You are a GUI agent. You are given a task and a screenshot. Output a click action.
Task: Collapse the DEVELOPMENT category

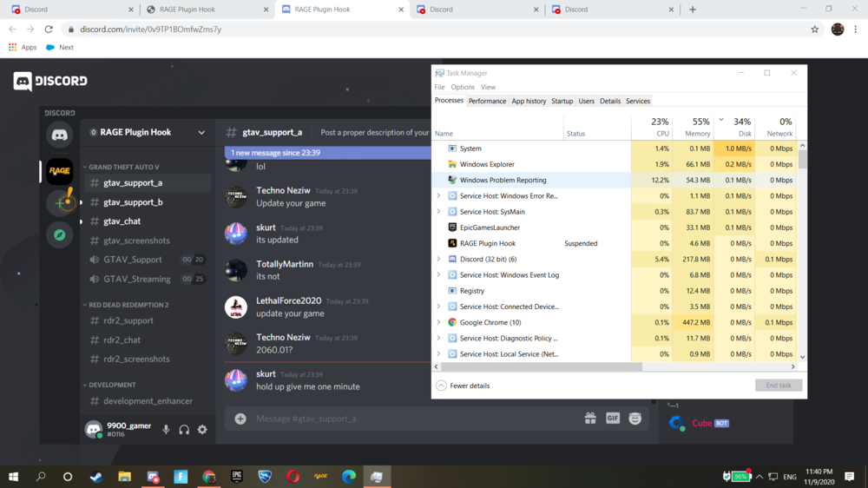[109, 385]
